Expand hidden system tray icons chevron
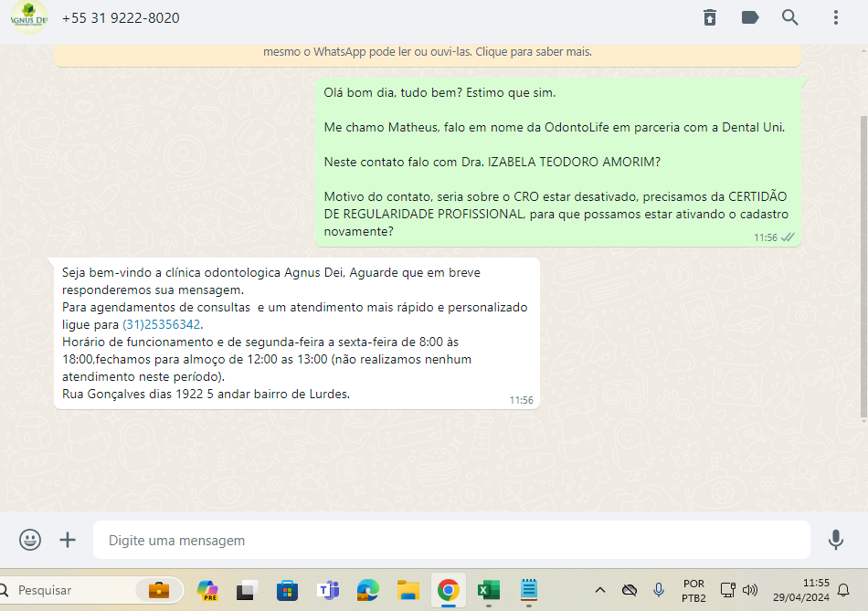The height and width of the screenshot is (611, 868). click(x=600, y=591)
